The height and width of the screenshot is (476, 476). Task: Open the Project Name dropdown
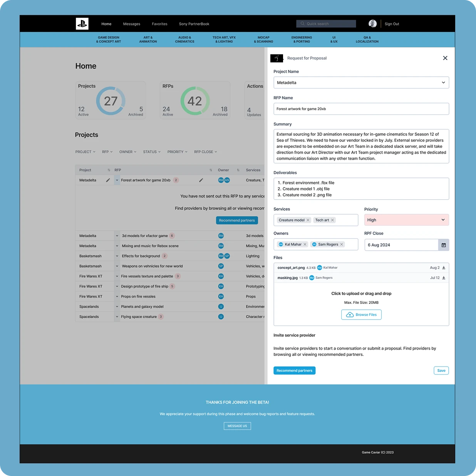361,83
